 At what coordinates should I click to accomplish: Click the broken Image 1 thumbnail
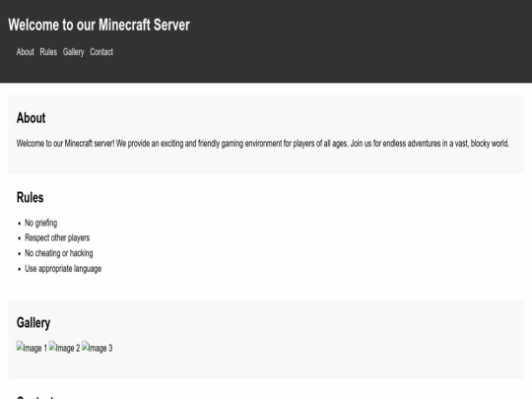point(32,348)
